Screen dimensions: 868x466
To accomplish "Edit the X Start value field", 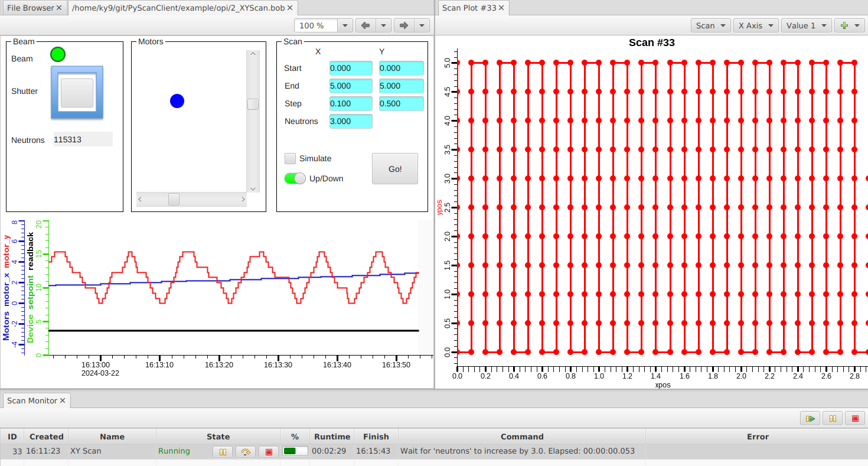I will pos(351,69).
